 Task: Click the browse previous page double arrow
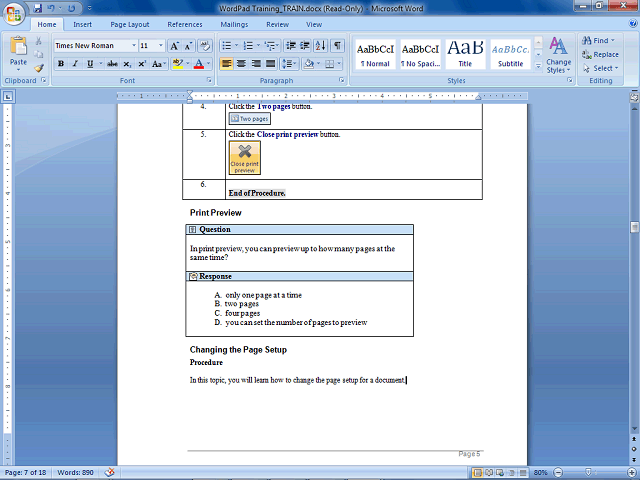click(634, 439)
